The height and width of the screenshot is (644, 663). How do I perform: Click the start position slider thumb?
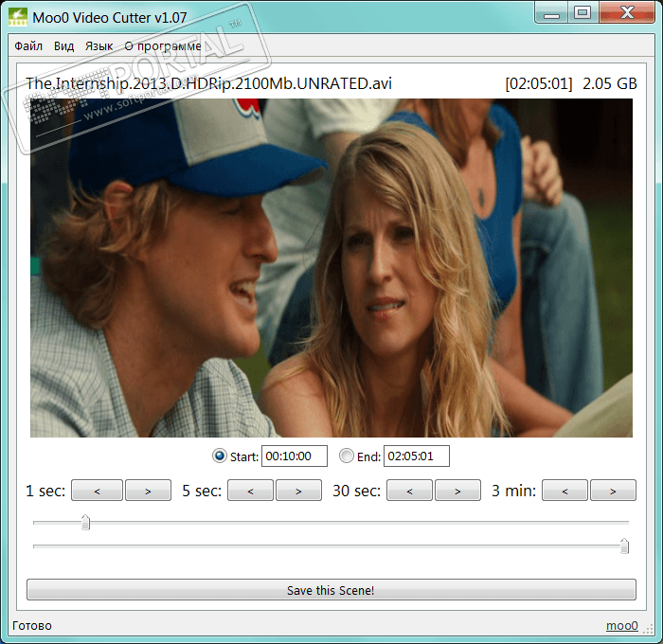click(86, 522)
